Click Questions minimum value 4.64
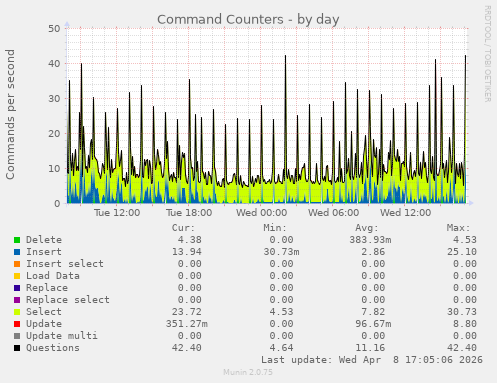Screen dimensions: 497x383 tap(281, 348)
